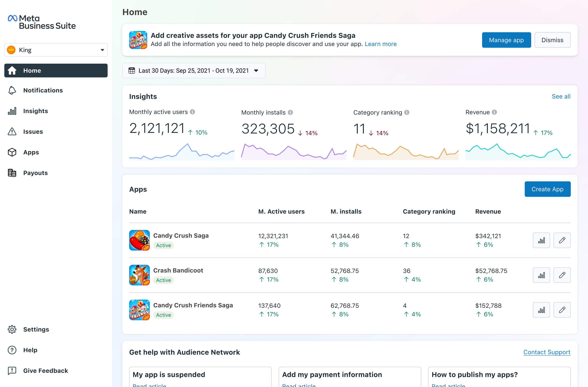Viewport: 588px width, 387px height.
Task: Click info icon next to Revenue
Action: click(x=494, y=112)
